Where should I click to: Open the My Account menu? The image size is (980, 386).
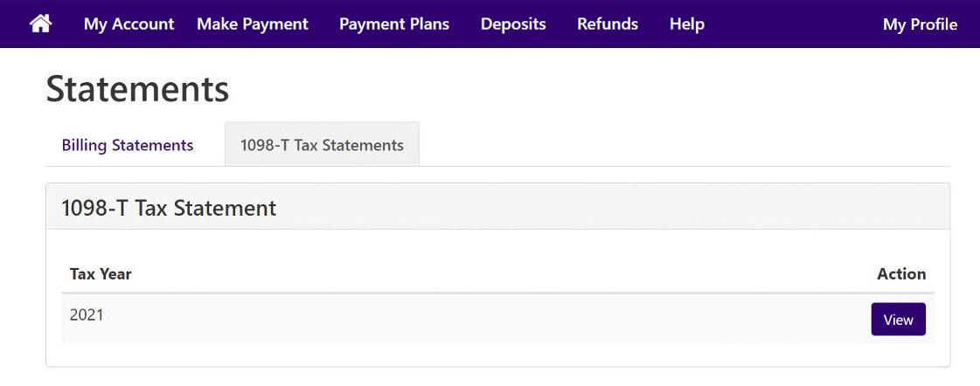point(129,24)
